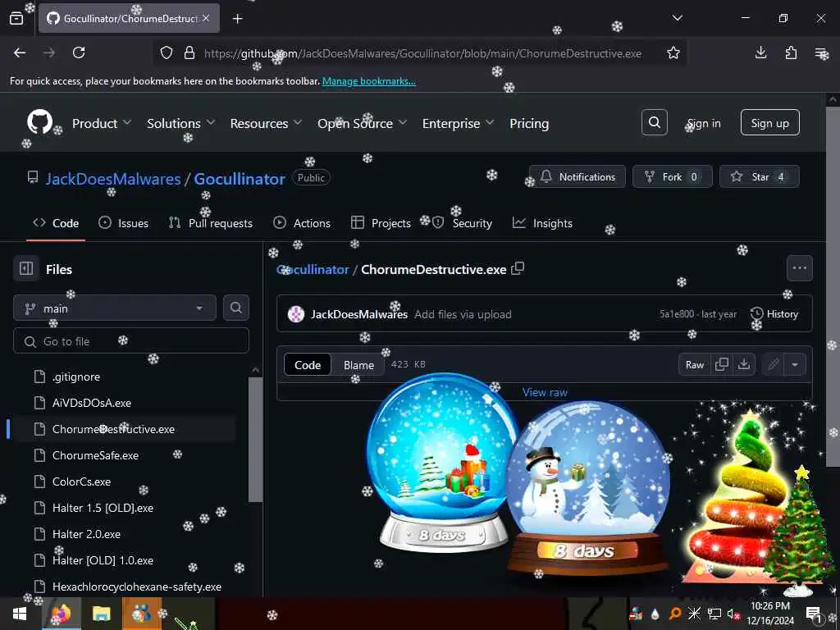Download the raw file icon
The image size is (840, 630).
pyautogui.click(x=743, y=364)
